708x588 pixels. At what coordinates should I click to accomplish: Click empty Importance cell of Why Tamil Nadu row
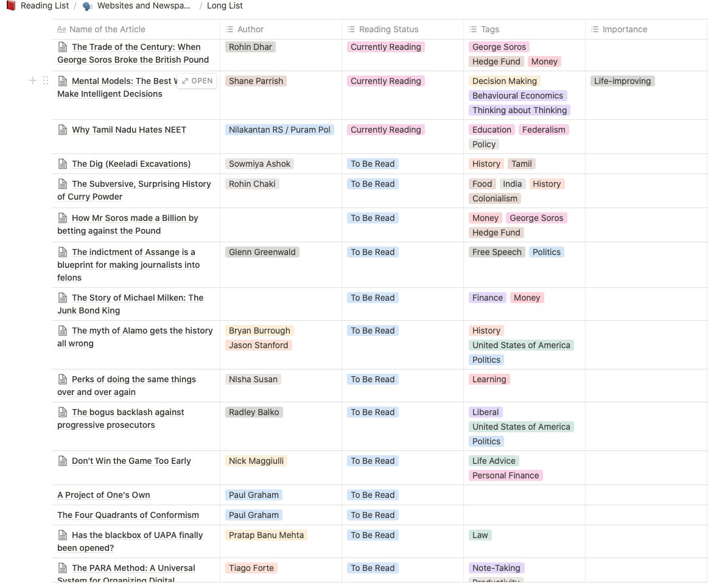click(x=646, y=137)
